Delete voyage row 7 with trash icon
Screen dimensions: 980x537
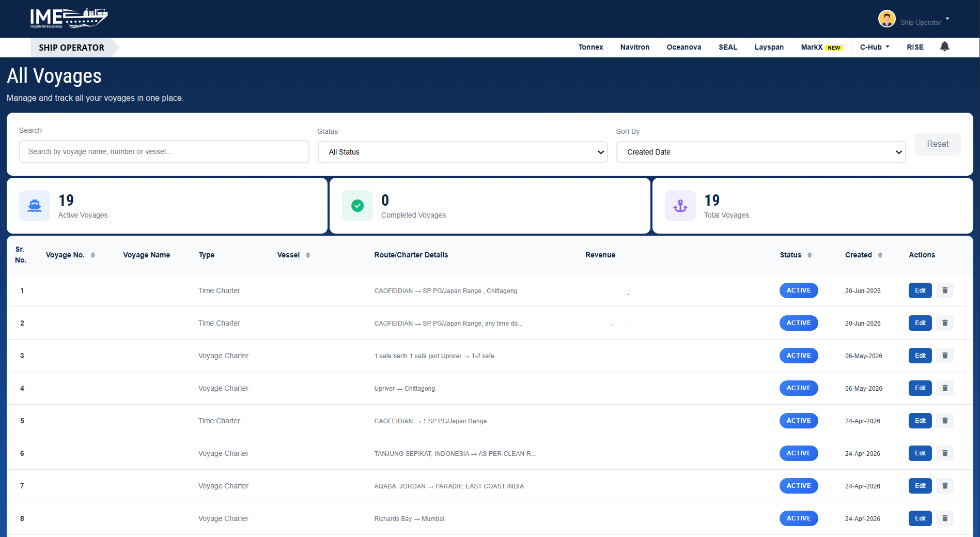945,486
